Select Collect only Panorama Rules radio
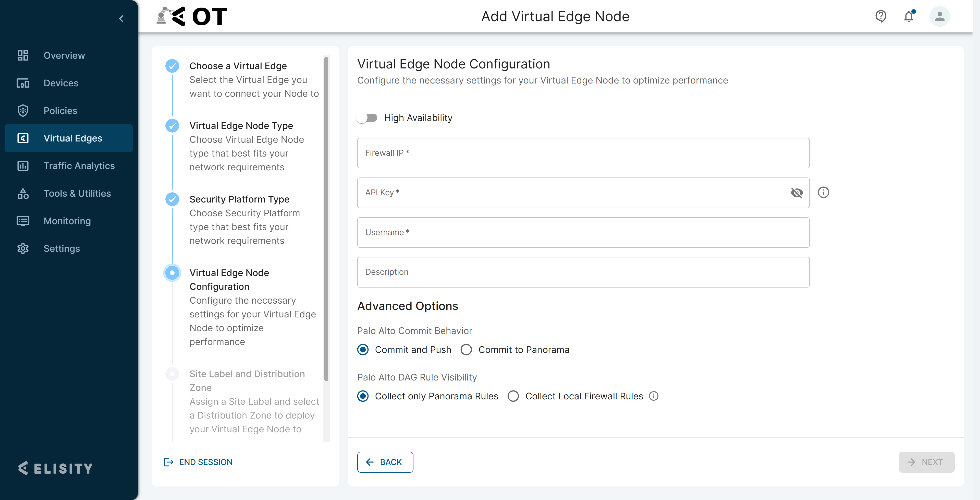980x500 pixels. [363, 396]
